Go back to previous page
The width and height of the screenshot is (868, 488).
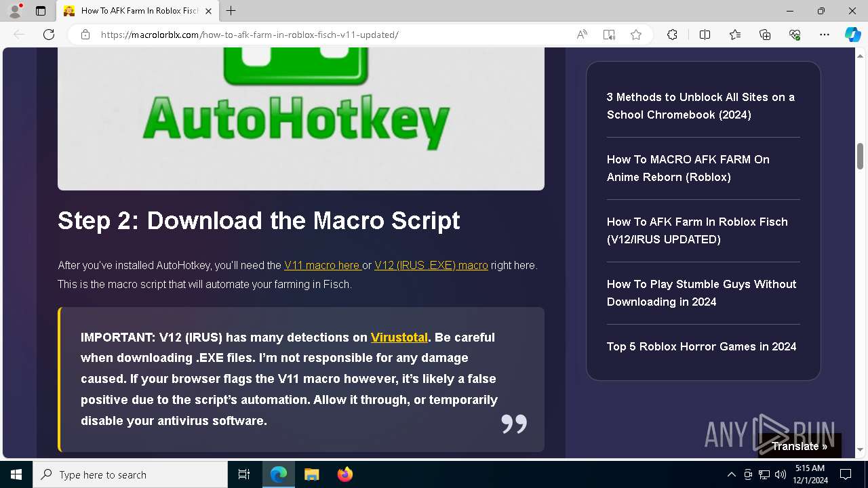pos(19,35)
